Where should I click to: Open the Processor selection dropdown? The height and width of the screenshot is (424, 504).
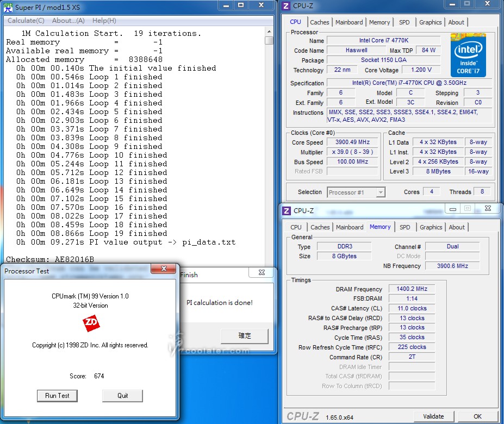(381, 192)
